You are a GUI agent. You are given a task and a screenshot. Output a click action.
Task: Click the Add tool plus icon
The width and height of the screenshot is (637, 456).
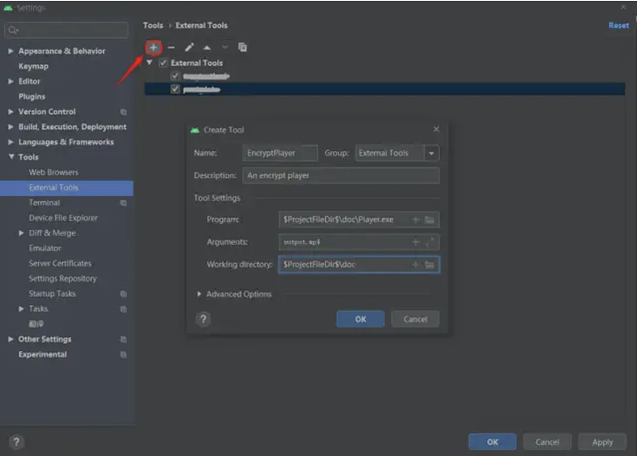(153, 48)
